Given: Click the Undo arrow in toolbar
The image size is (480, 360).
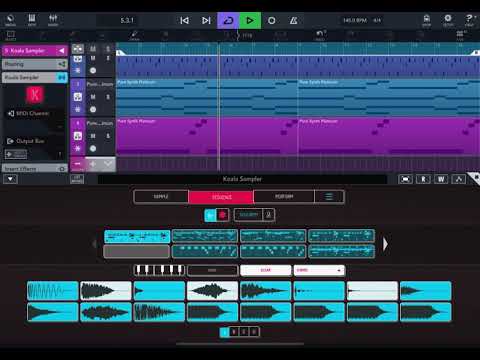Looking at the screenshot, I should click(x=320, y=34).
